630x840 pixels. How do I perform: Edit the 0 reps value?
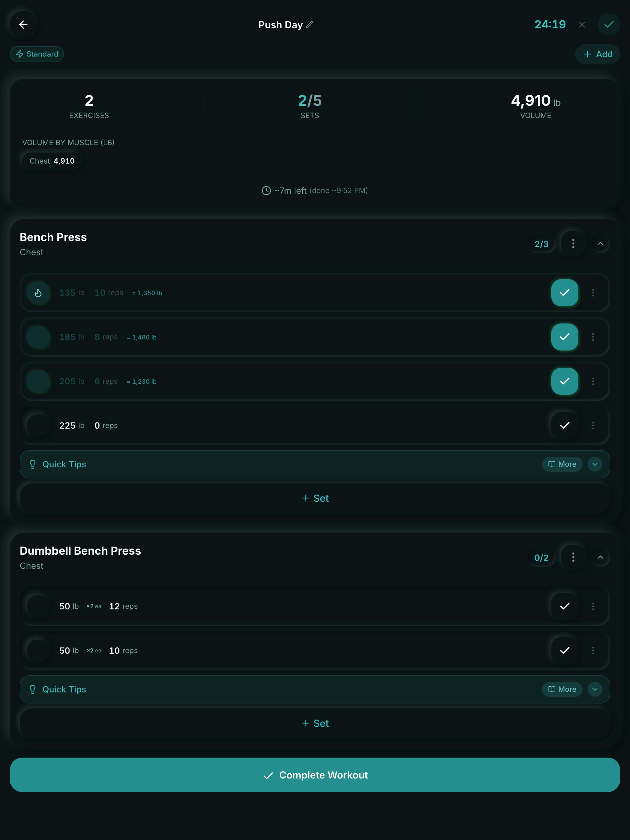(97, 426)
